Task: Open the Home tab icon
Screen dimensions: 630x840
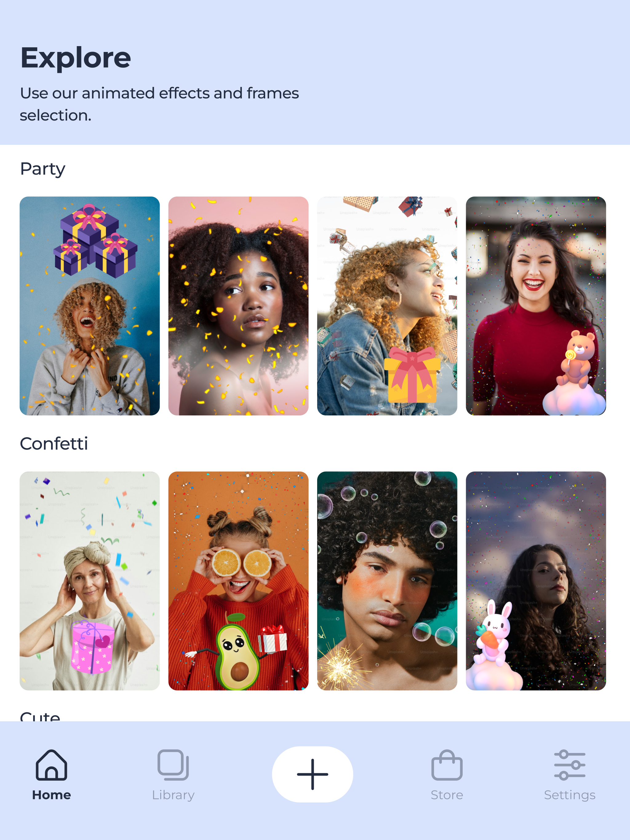Action: [51, 765]
